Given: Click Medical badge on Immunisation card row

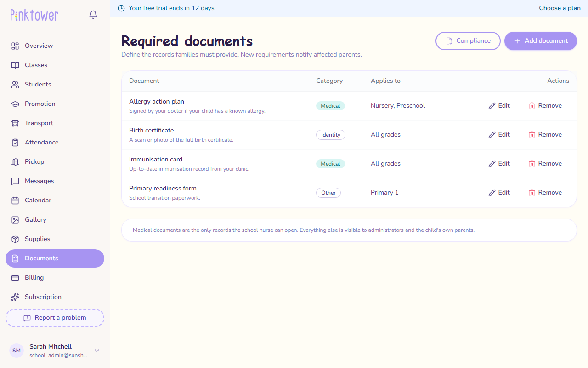Looking at the screenshot, I should (330, 164).
